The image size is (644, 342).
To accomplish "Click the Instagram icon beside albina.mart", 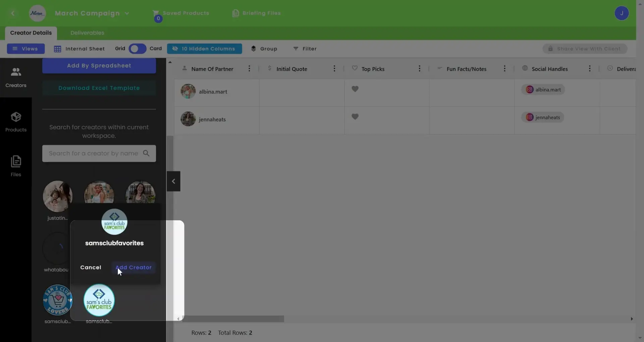I will click(x=530, y=90).
